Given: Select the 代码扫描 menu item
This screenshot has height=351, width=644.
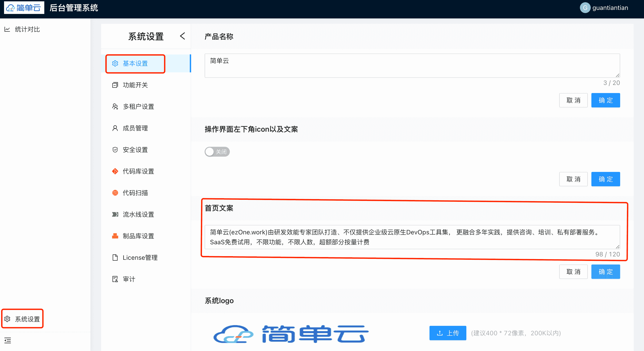Looking at the screenshot, I should pos(146,193).
